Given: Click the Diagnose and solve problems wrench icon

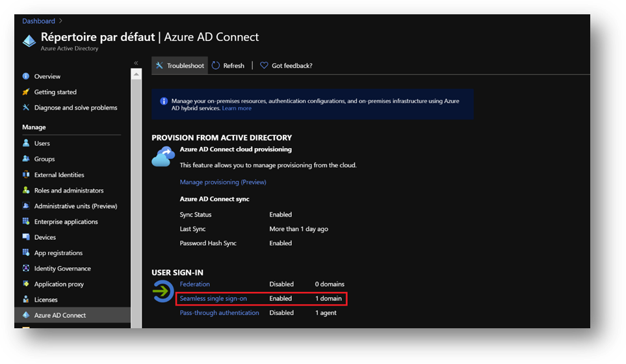Looking at the screenshot, I should [26, 107].
